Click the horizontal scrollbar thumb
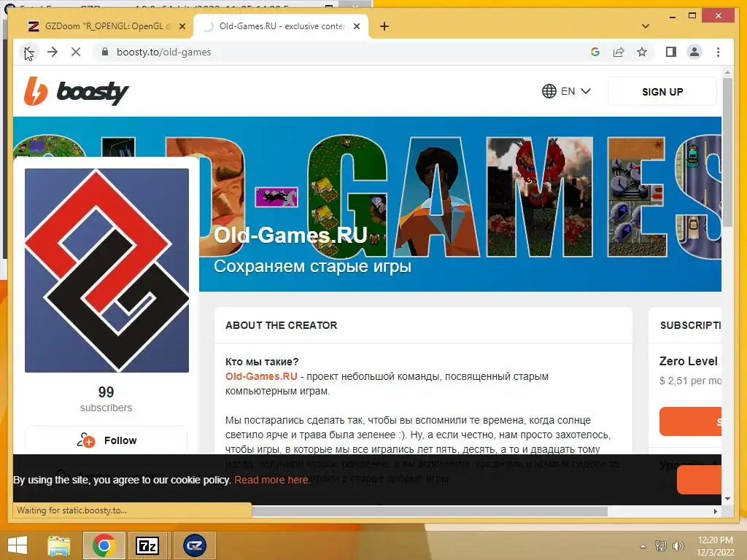The height and width of the screenshot is (560, 747). pyautogui.click(x=429, y=511)
